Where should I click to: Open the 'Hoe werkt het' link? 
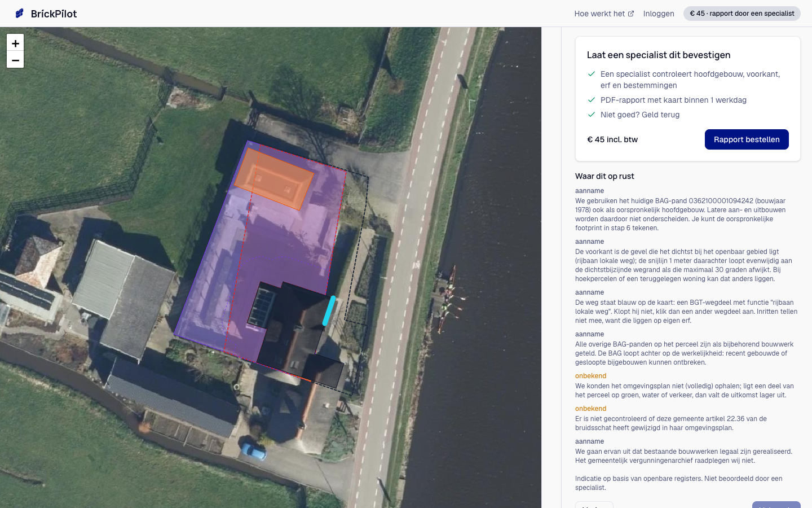click(x=604, y=14)
